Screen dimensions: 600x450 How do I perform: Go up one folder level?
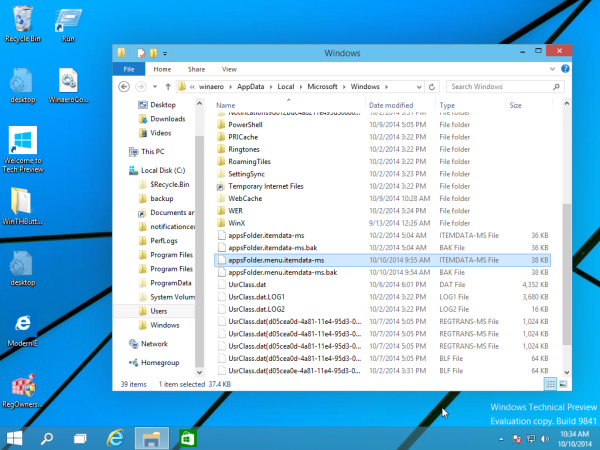pyautogui.click(x=168, y=87)
